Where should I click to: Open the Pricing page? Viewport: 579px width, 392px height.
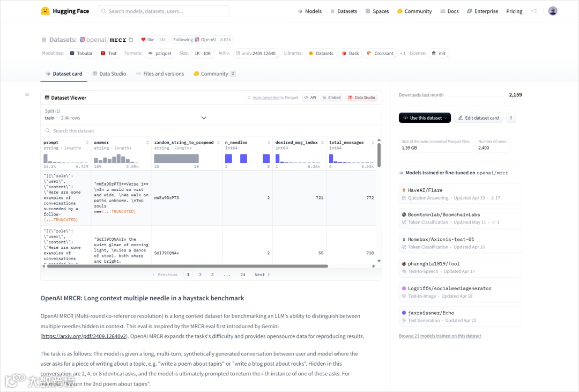coord(514,11)
